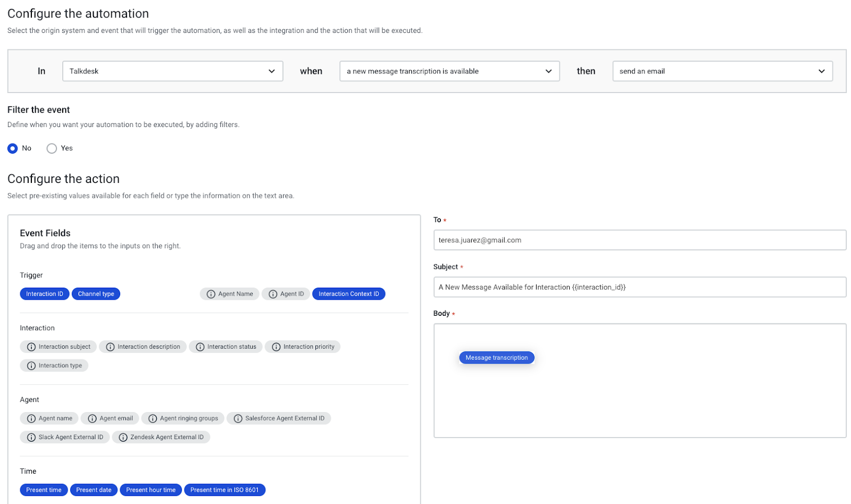Click the Event Fields heading text
This screenshot has height=504, width=851.
click(x=45, y=233)
